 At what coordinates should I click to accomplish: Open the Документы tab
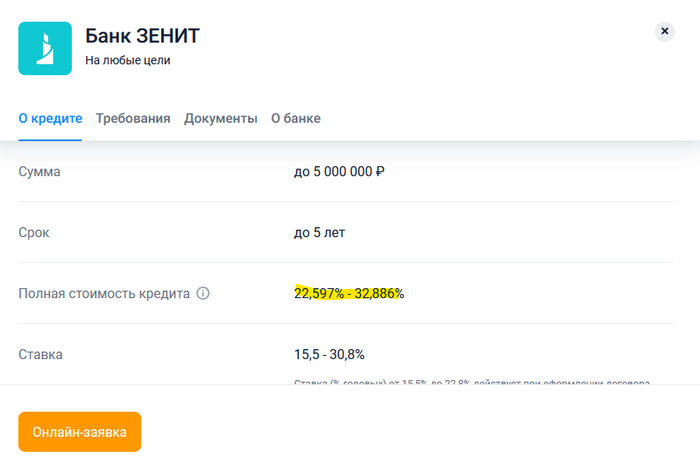[x=220, y=118]
